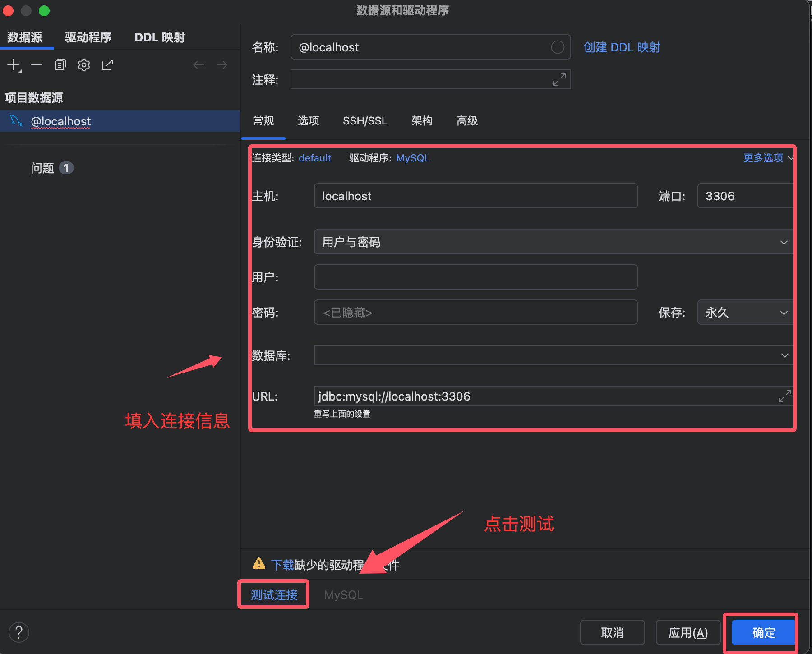Viewport: 812px width, 654px height.
Task: Expand the comment field with arrows icon
Action: 559,80
